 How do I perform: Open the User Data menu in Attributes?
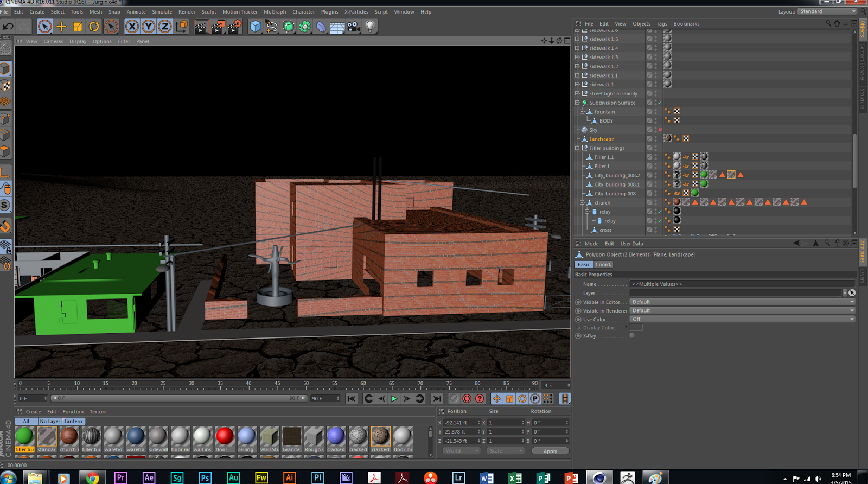point(631,244)
